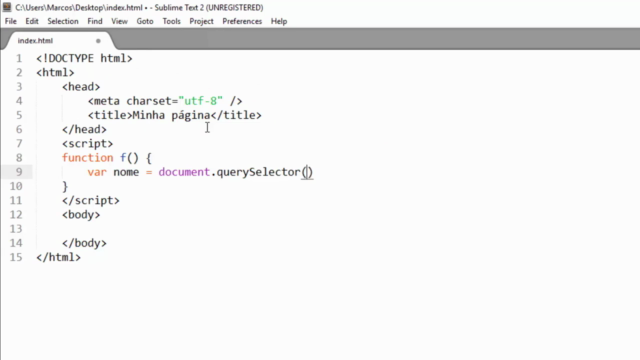Open the Tools menu
The height and width of the screenshot is (360, 640).
[x=171, y=21]
